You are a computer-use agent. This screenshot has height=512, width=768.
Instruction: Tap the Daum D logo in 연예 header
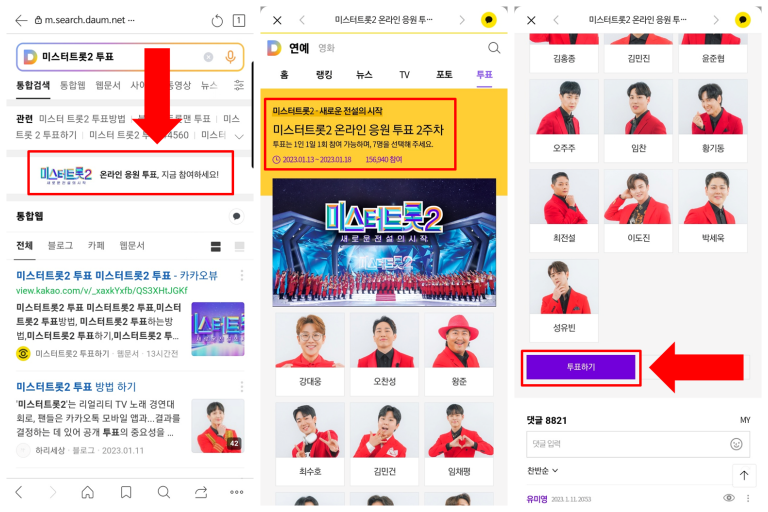coord(274,48)
